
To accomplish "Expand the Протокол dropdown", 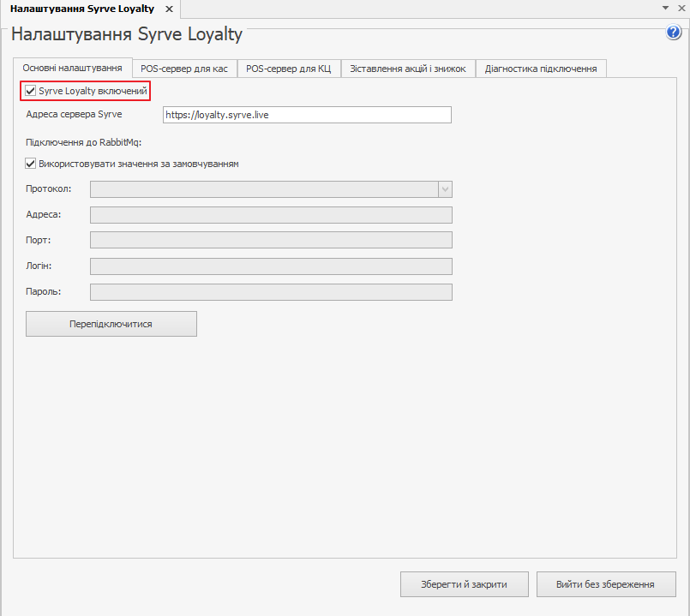I will (445, 189).
